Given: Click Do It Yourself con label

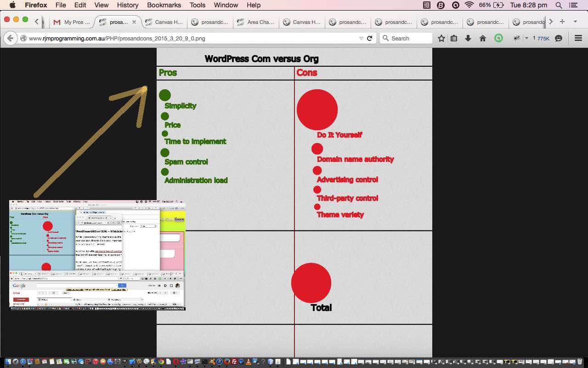Looking at the screenshot, I should coord(339,135).
